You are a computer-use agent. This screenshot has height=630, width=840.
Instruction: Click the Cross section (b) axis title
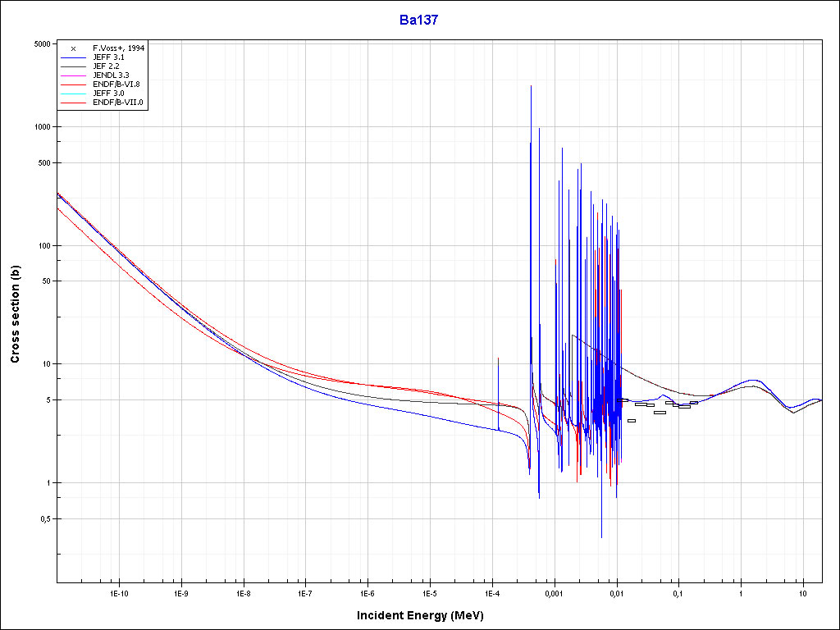(15, 315)
